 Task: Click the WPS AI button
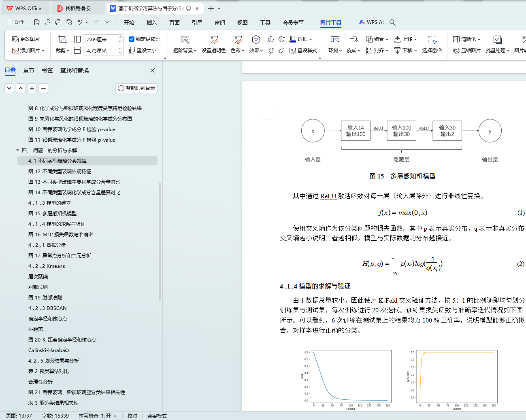372,22
